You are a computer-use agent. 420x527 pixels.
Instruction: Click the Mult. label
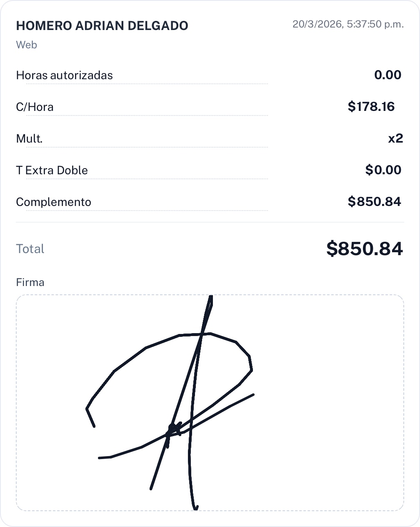(x=30, y=138)
